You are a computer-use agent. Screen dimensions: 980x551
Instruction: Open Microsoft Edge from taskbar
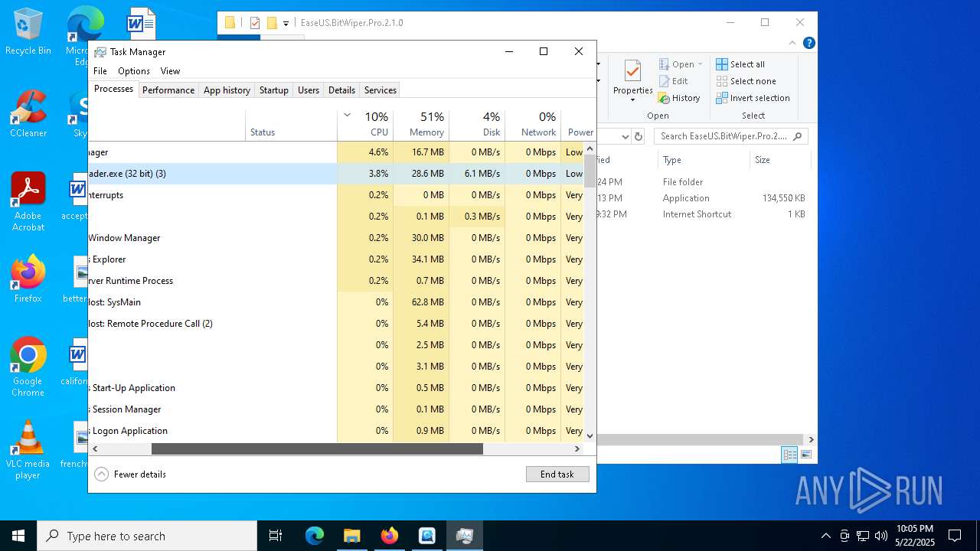pos(315,536)
